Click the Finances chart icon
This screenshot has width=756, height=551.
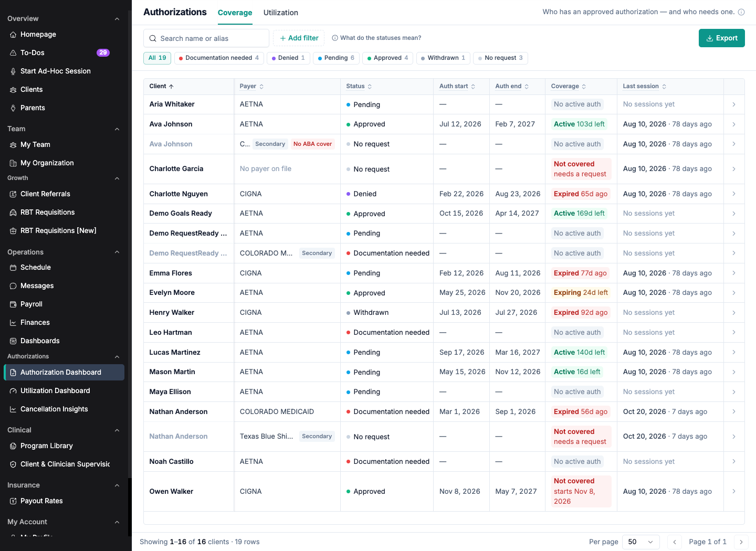point(13,323)
